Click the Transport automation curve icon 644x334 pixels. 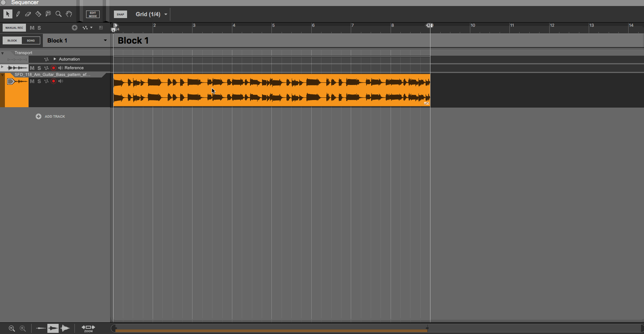coord(46,59)
